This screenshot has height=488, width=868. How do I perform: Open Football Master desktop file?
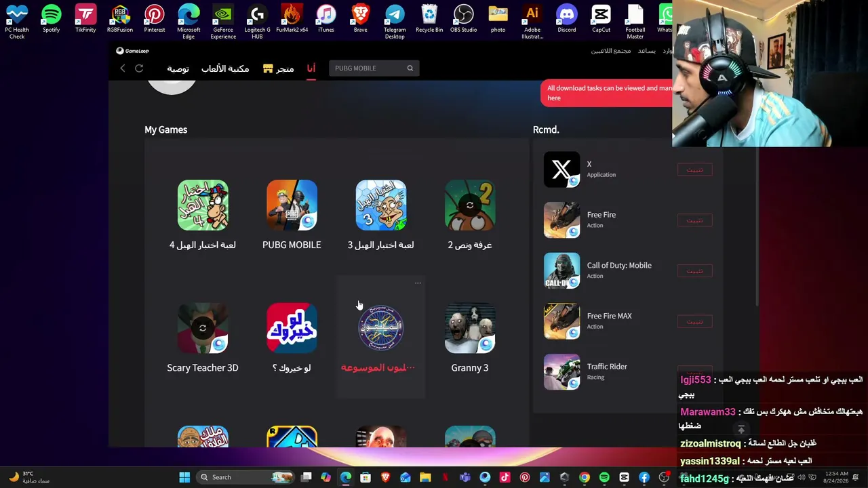tap(635, 22)
